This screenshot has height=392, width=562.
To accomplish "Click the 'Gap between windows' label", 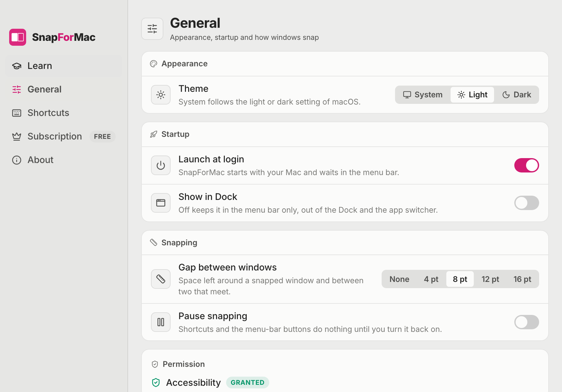I will point(227,267).
